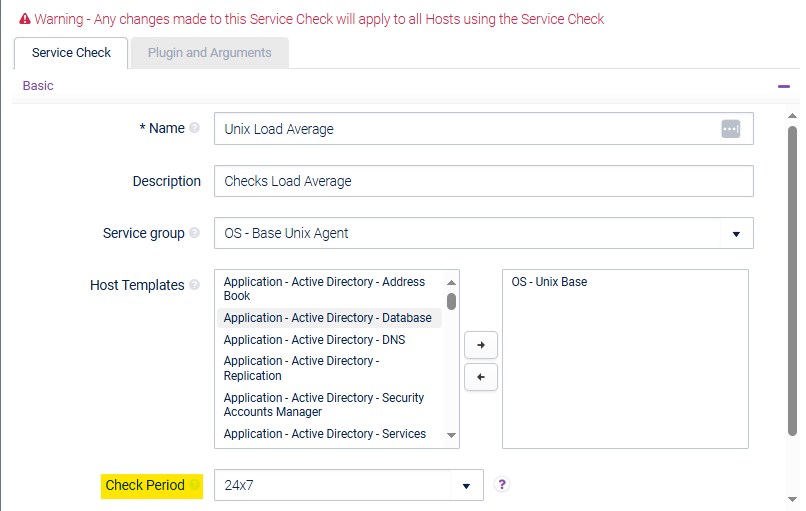Click left arrow to remove host template
Viewport: 806px width, 511px height.
(x=481, y=377)
